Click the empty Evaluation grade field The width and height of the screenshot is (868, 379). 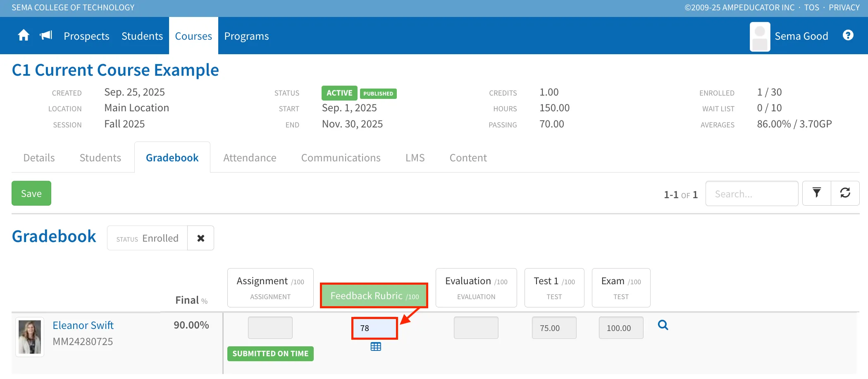pos(476,328)
